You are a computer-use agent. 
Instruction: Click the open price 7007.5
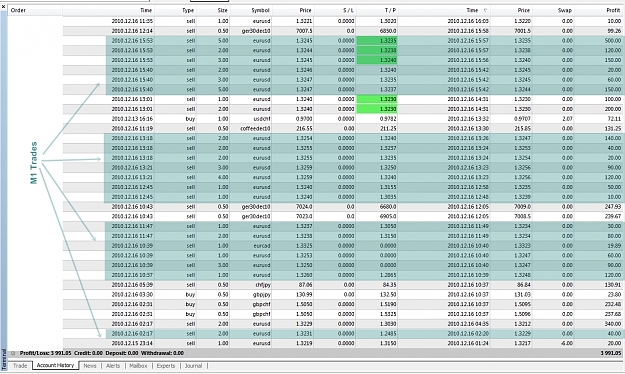[x=304, y=31]
